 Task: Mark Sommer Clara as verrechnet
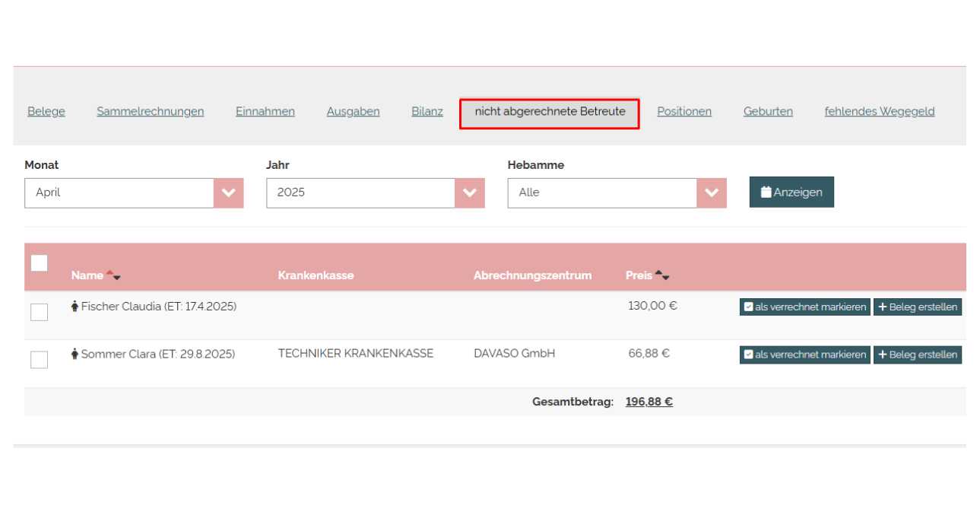pos(804,355)
